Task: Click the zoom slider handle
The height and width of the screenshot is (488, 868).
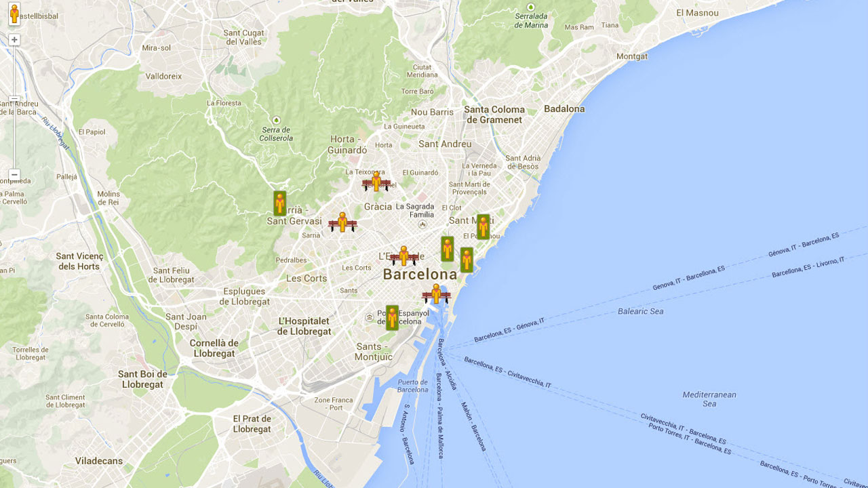Action: click(x=14, y=99)
